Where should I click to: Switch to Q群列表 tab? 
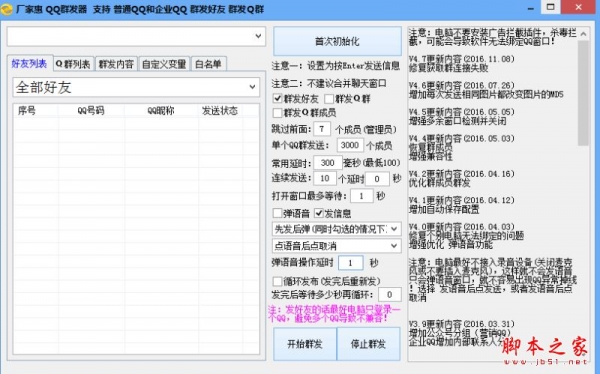click(x=73, y=64)
